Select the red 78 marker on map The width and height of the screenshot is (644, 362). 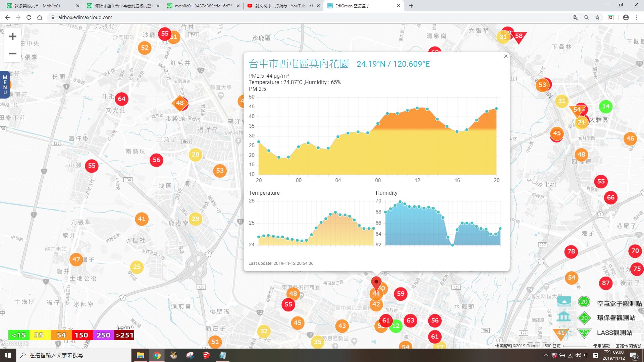click(x=571, y=251)
